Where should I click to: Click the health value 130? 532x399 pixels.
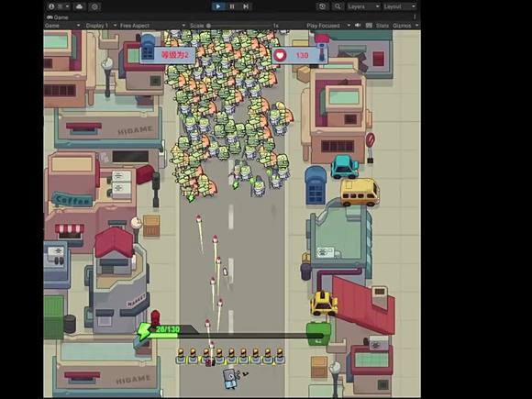coord(302,55)
